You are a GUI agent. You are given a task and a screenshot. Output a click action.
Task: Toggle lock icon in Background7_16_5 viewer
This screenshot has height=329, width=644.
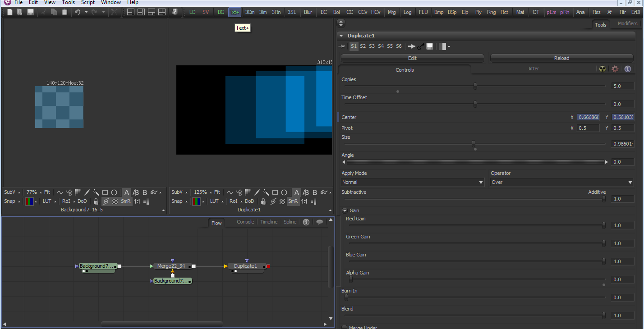(x=96, y=201)
